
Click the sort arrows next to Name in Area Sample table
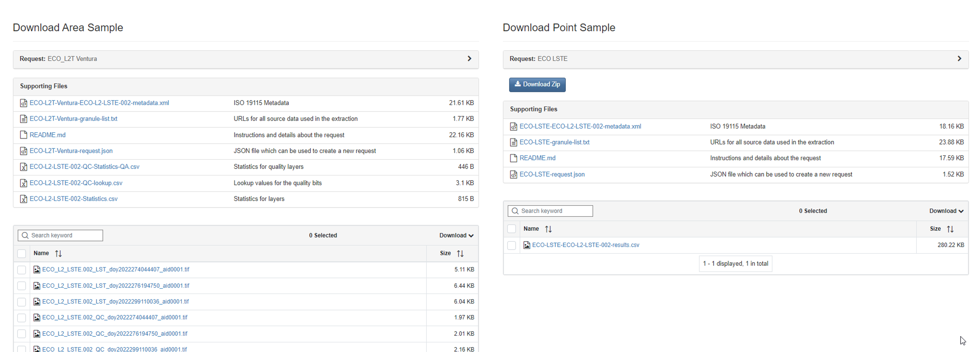click(58, 253)
